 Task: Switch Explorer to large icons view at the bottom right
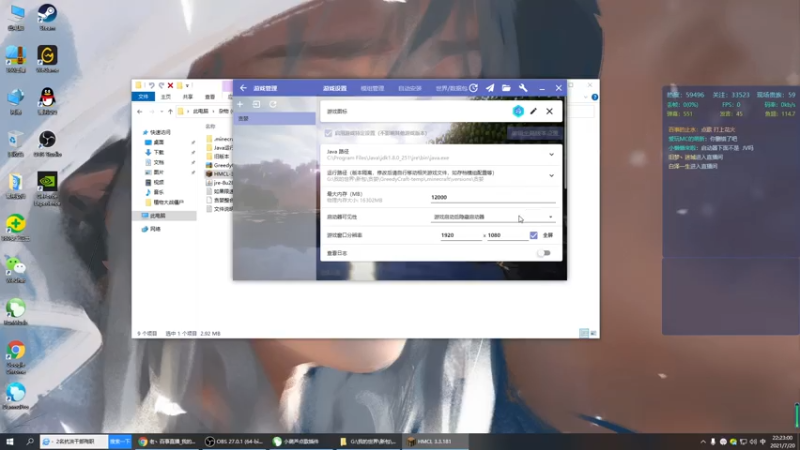tap(593, 333)
